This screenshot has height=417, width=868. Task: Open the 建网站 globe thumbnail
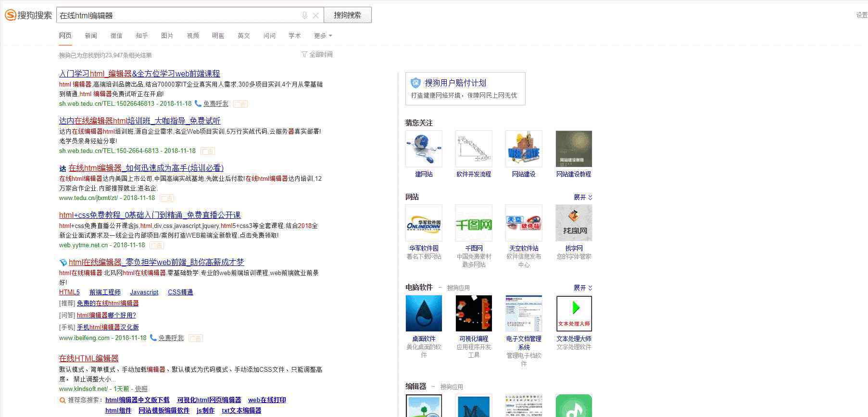coord(424,149)
